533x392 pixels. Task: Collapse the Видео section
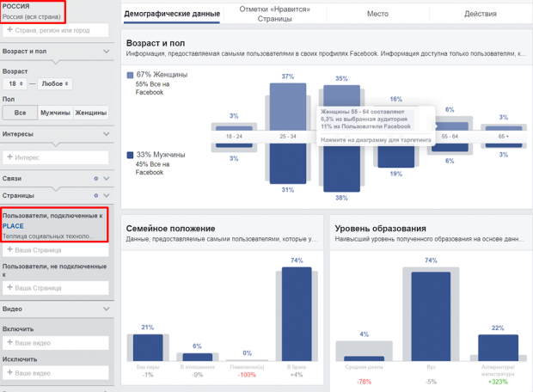coord(106,308)
